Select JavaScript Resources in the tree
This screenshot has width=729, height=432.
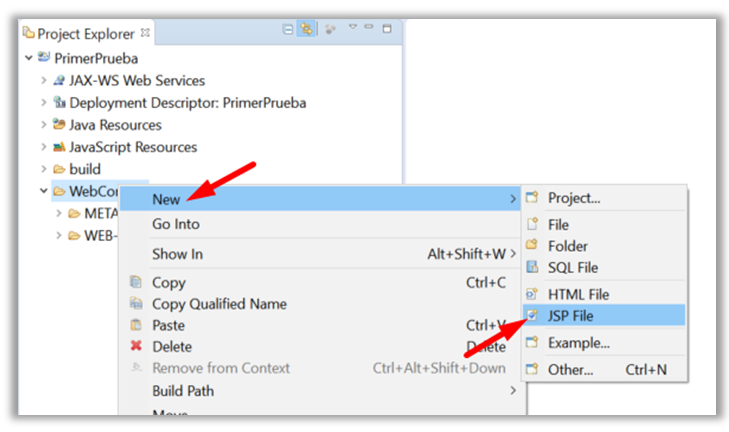click(133, 147)
